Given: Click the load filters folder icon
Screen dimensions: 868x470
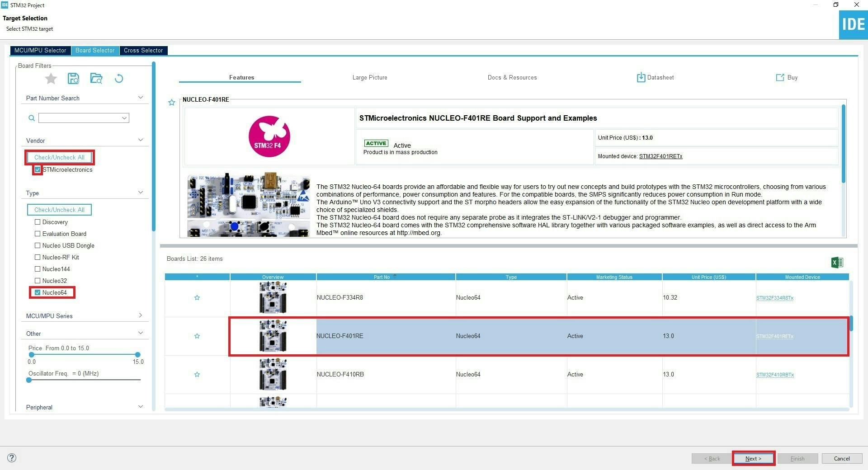Looking at the screenshot, I should click(x=96, y=79).
